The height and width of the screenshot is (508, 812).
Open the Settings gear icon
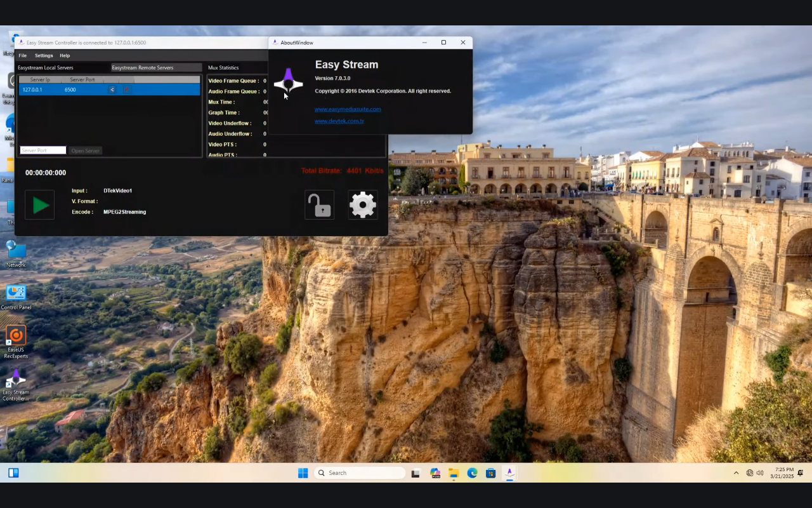pyautogui.click(x=362, y=204)
